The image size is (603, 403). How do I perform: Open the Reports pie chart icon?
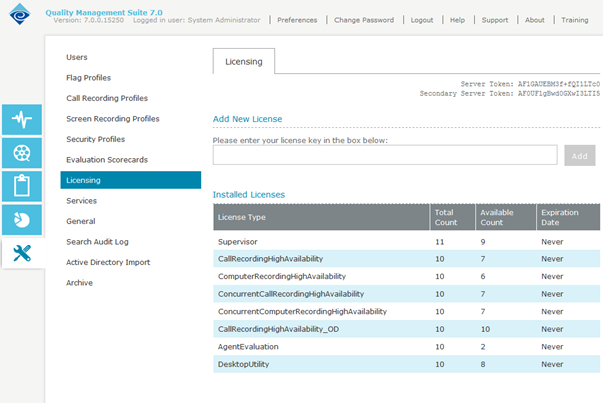pos(22,220)
